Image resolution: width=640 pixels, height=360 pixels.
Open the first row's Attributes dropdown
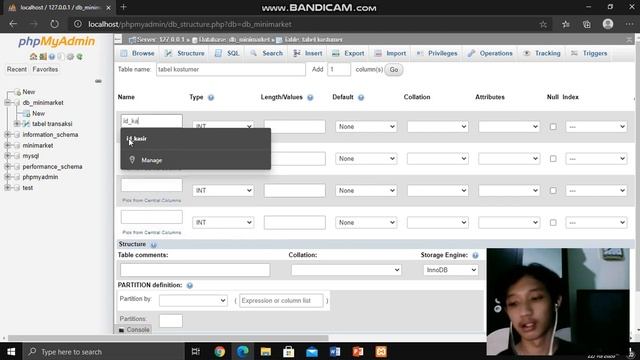509,127
